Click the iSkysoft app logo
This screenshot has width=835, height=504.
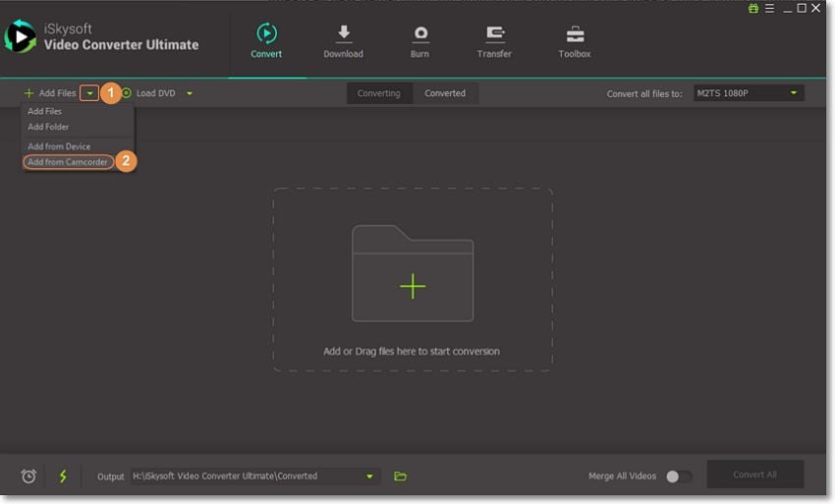point(21,36)
